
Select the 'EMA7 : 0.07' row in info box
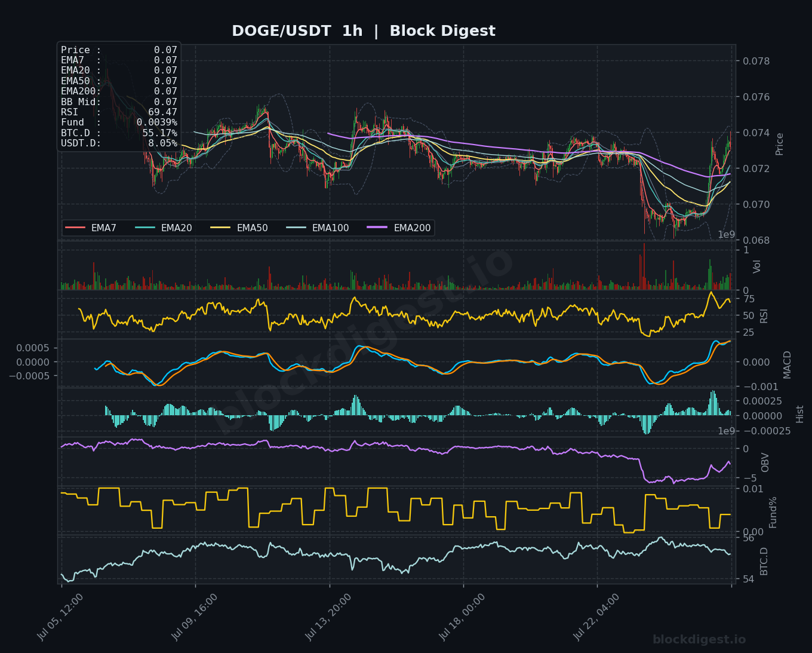click(119, 60)
